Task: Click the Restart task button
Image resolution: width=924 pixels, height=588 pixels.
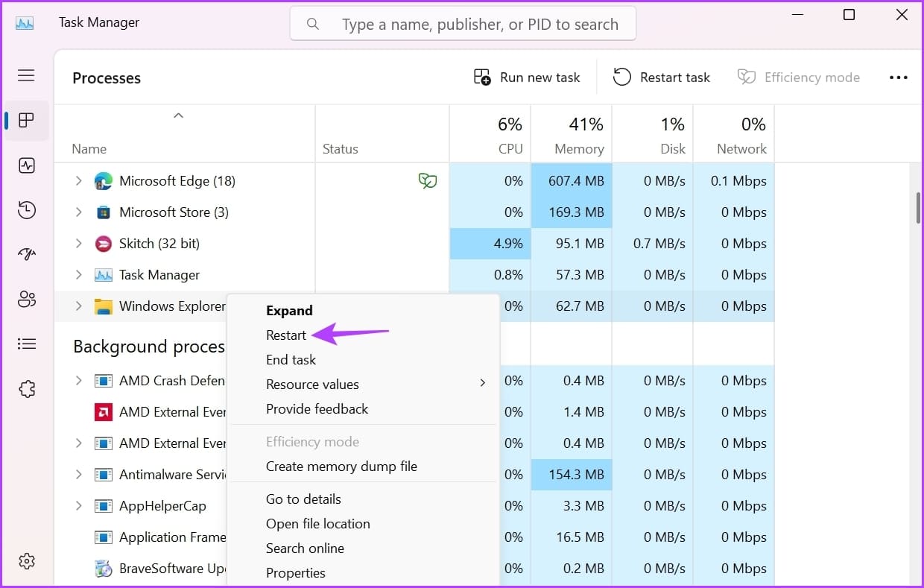Action: tap(662, 78)
